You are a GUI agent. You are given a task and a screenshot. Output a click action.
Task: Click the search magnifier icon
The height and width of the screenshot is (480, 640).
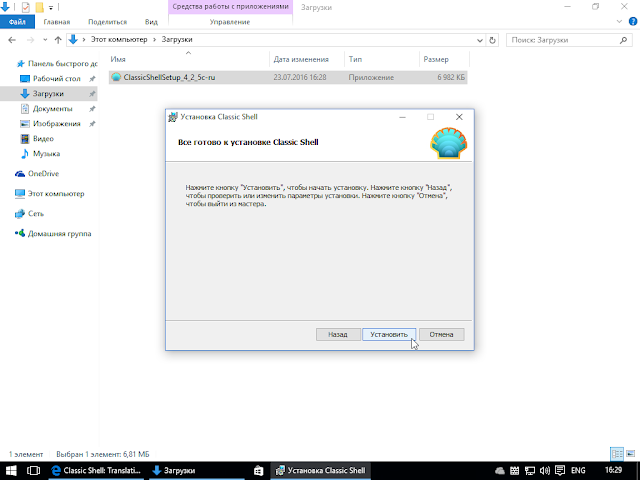623,40
